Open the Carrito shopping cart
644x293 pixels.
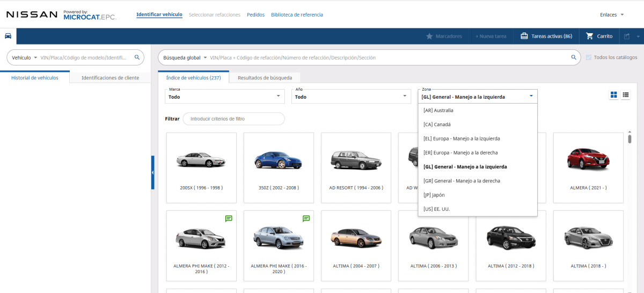pos(599,36)
